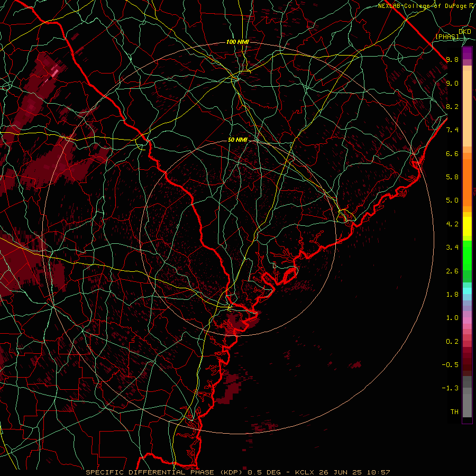Click the 50 NMI range ring label

tap(237, 140)
